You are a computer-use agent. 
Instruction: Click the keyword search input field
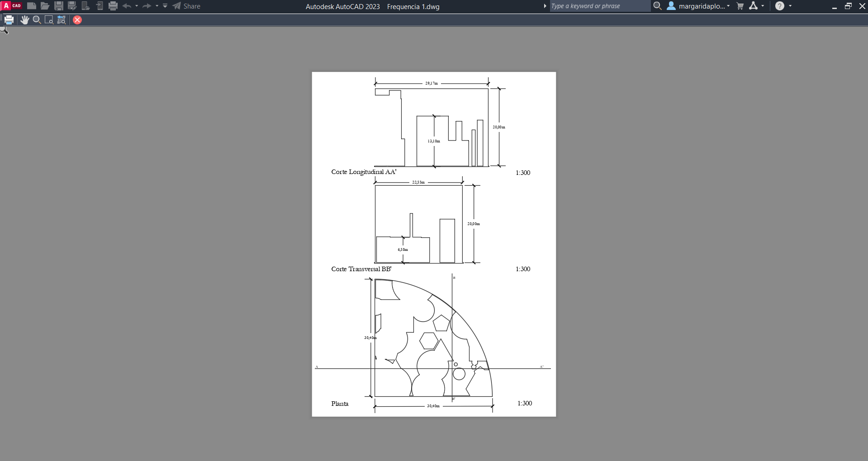click(600, 6)
